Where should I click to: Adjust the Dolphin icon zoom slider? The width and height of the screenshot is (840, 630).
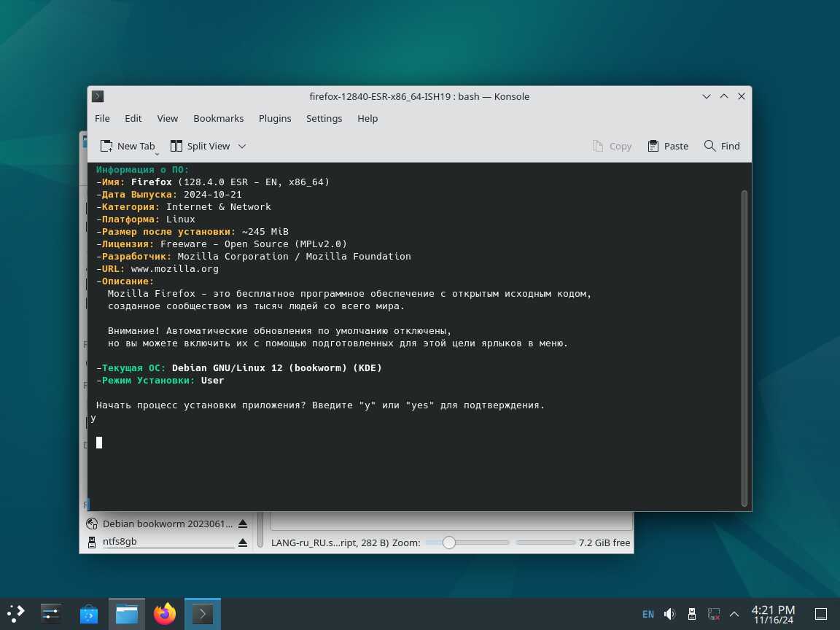(449, 542)
